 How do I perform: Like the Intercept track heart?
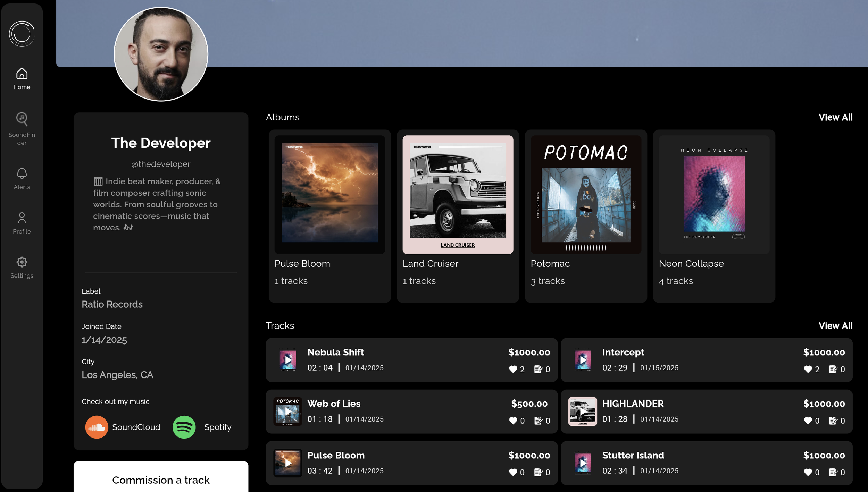808,369
